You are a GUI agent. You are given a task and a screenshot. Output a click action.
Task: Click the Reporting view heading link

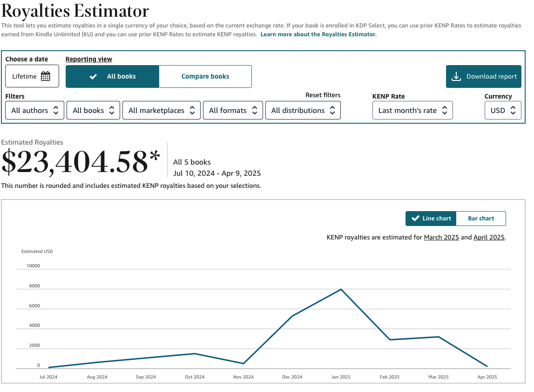[x=88, y=59]
